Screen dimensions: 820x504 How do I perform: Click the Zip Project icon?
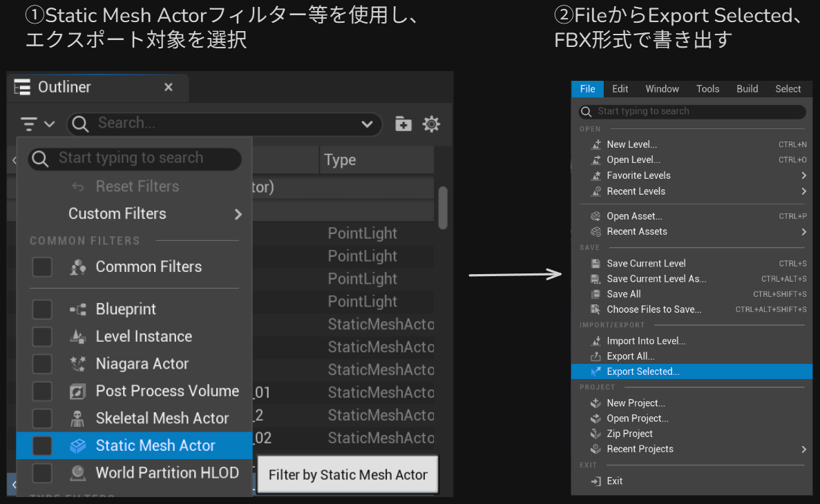[x=595, y=434]
